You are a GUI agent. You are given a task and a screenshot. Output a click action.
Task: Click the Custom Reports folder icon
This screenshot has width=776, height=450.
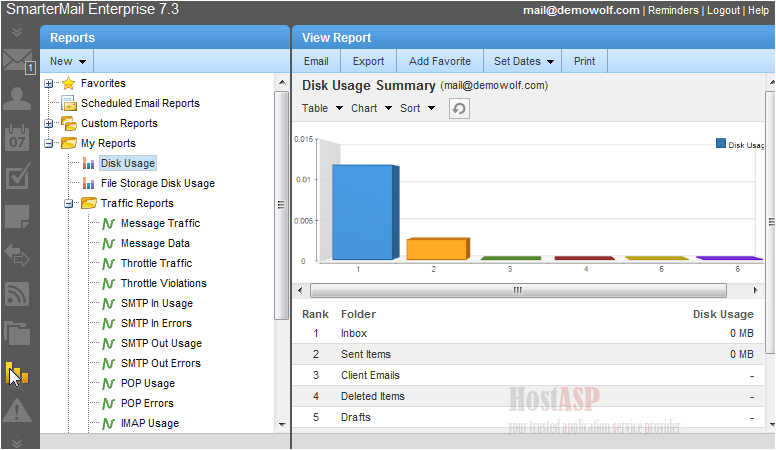pos(69,123)
